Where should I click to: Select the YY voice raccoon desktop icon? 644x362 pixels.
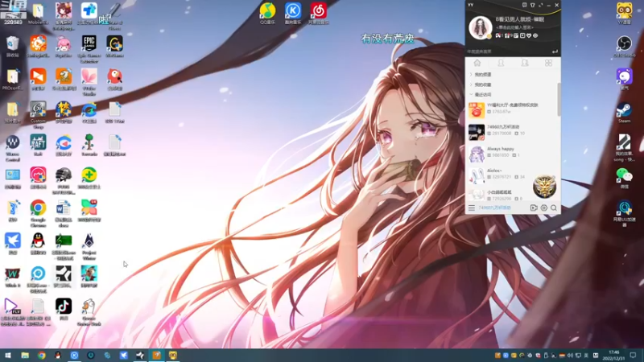coord(624,13)
